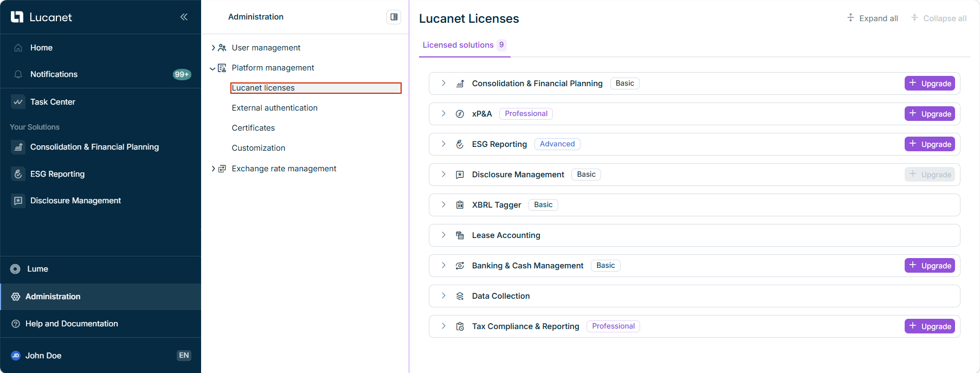Click the Banking & Cash Management license icon

pos(460,266)
